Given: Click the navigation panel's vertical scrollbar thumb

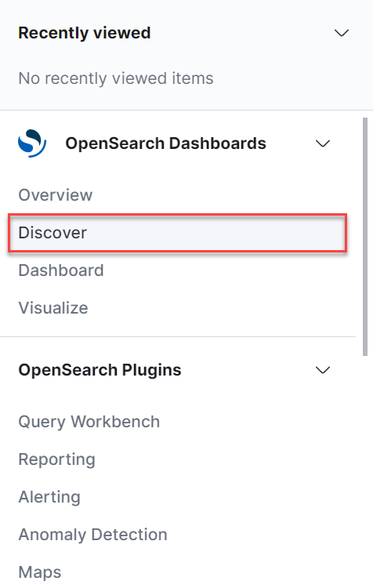Looking at the screenshot, I should click(365, 237).
